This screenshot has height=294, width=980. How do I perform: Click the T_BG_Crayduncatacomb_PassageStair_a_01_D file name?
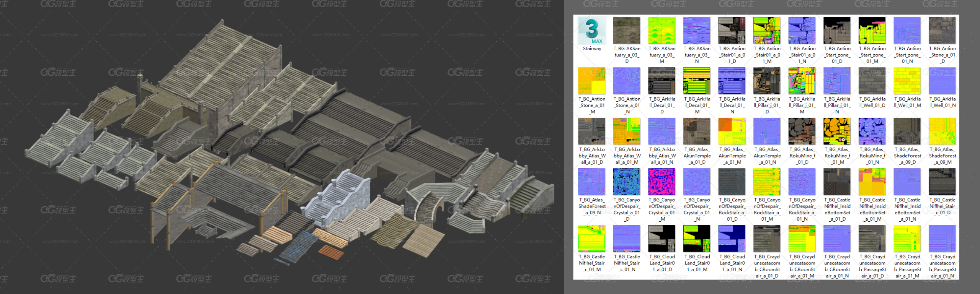pyautogui.click(x=872, y=266)
